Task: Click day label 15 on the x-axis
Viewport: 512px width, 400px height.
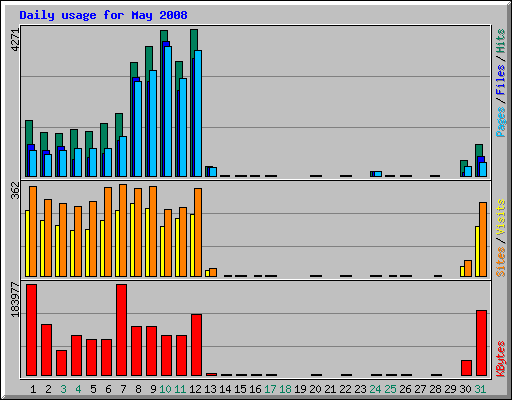Action: click(x=240, y=389)
